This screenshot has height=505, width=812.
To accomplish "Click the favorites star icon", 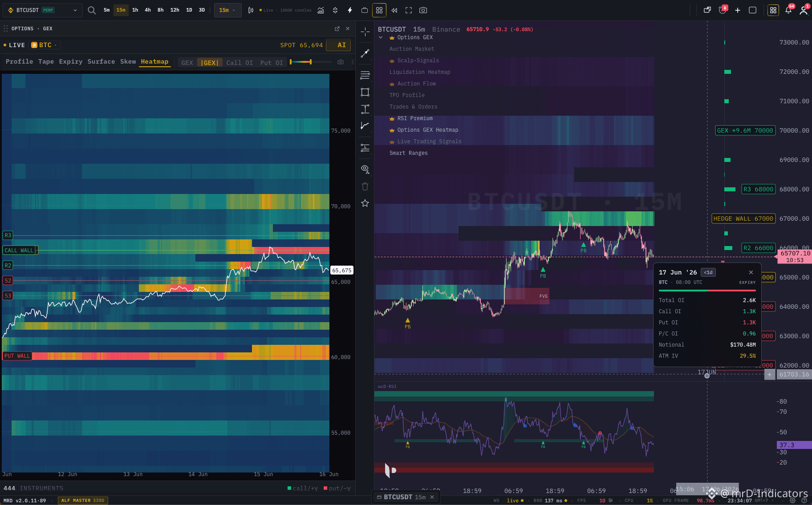I will click(365, 203).
